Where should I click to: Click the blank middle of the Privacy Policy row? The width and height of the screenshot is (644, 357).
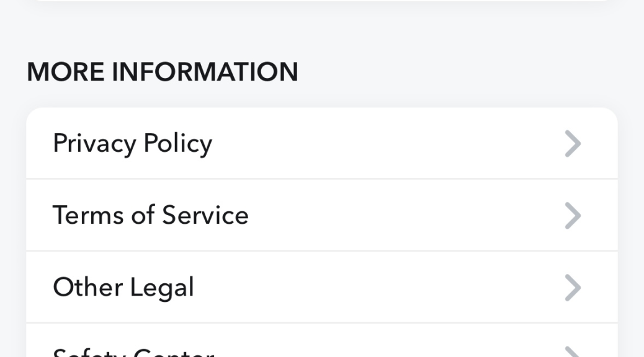pyautogui.click(x=385, y=143)
